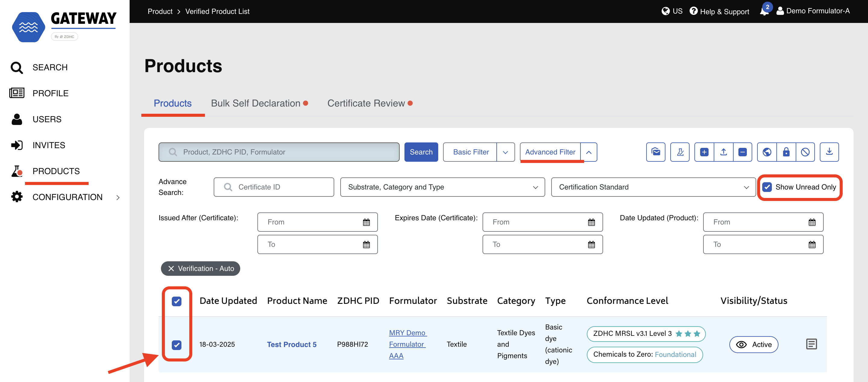Click the Foundational Chemicals to Zero link

point(675,354)
